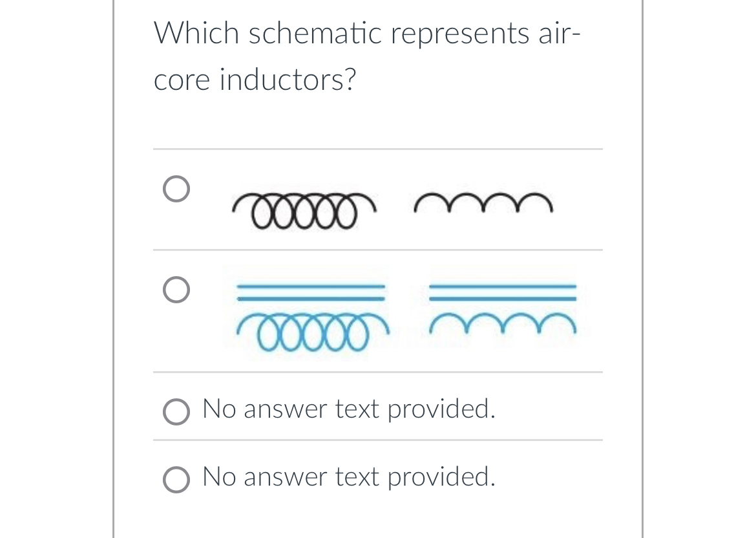Select the second answer's radio button
The height and width of the screenshot is (538, 756).
[x=175, y=289]
